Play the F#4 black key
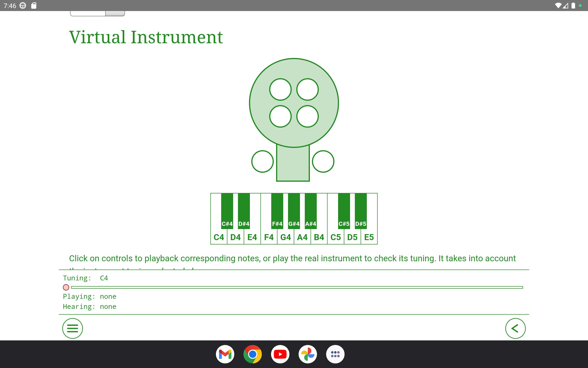 [x=277, y=211]
